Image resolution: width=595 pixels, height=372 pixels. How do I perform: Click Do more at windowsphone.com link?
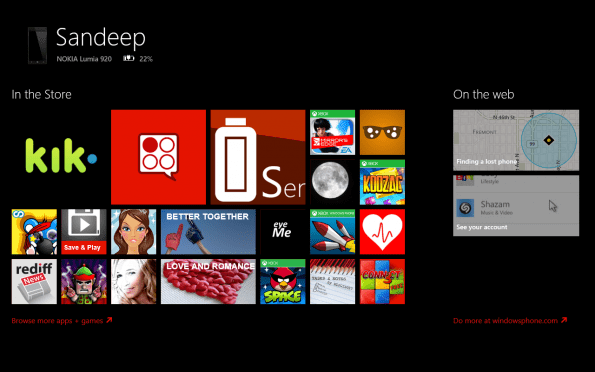tap(510, 321)
